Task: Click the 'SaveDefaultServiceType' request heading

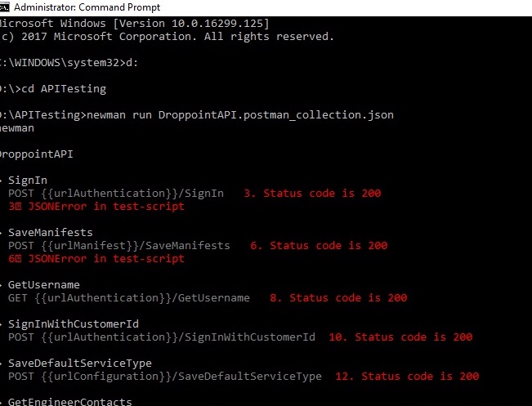Action: click(x=80, y=364)
